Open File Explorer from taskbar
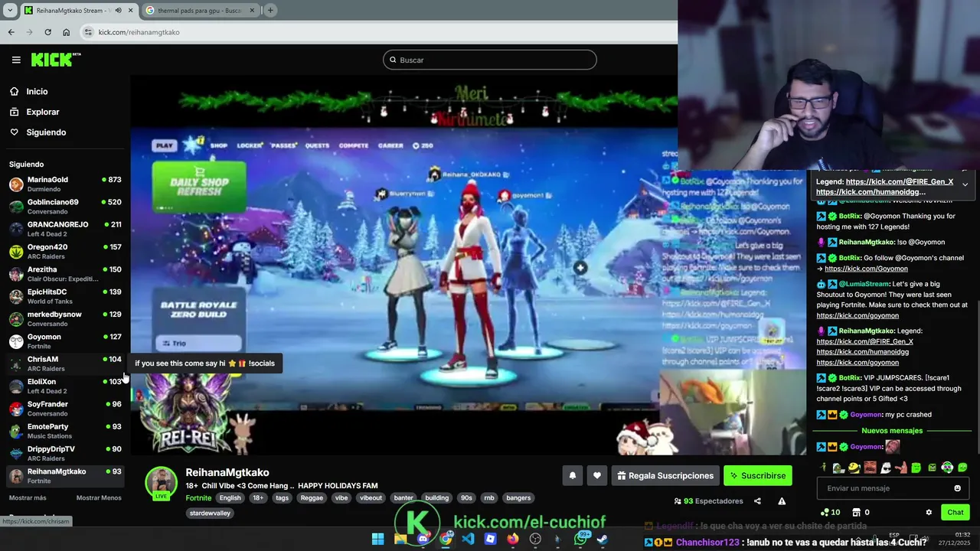This screenshot has width=980, height=551. (x=400, y=539)
